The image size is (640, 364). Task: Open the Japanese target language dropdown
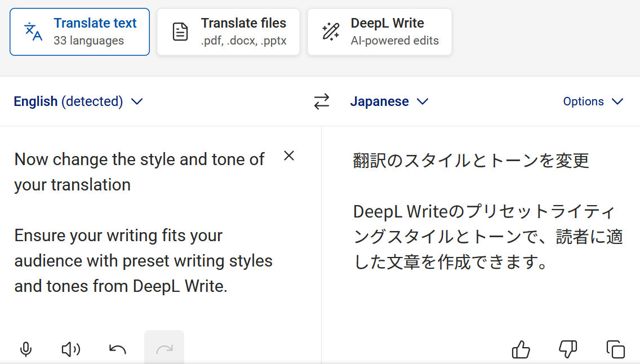[x=389, y=101]
